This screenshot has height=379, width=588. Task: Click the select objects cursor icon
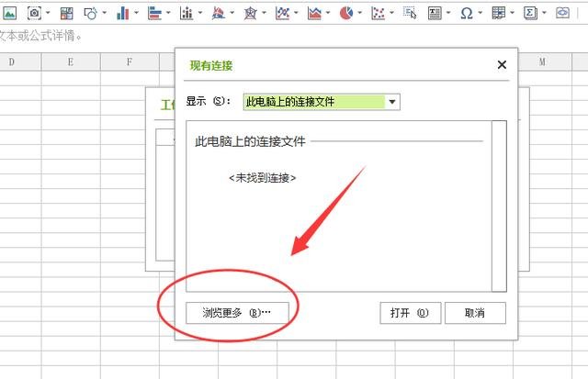coord(410,14)
